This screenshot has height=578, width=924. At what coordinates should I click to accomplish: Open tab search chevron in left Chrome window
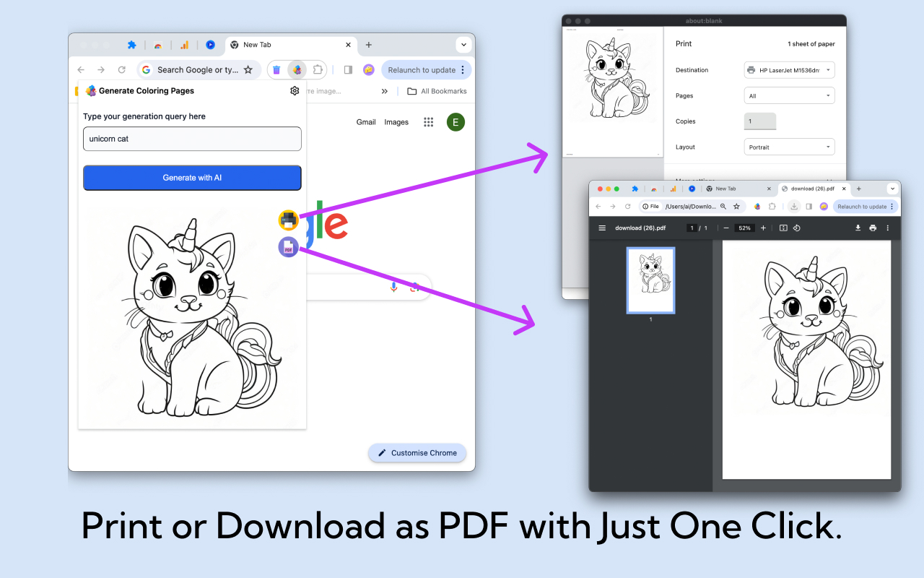point(463,45)
